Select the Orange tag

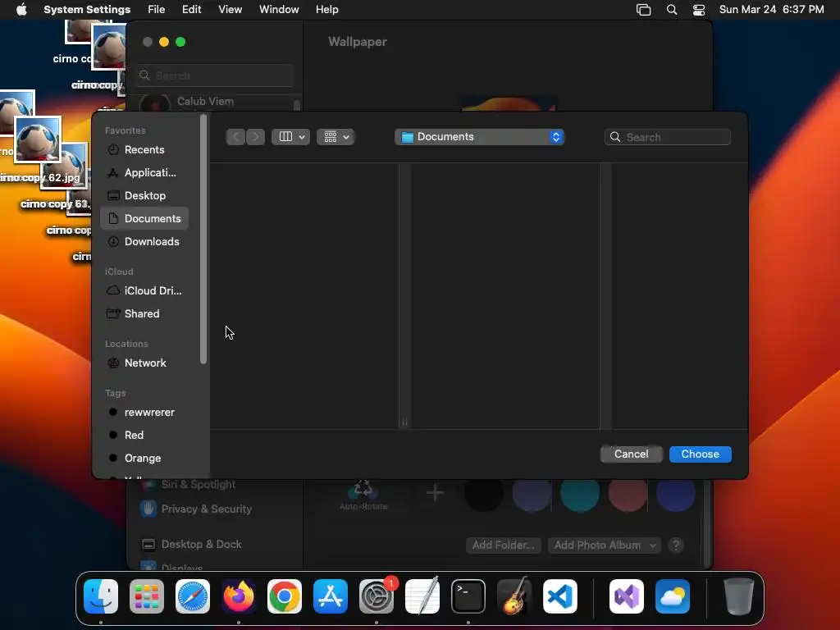(x=144, y=459)
